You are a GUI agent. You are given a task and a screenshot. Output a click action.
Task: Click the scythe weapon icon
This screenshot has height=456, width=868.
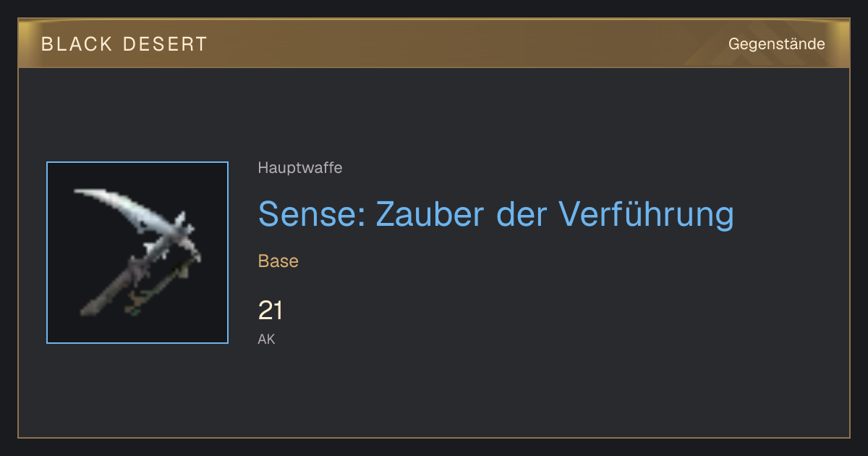click(x=137, y=253)
